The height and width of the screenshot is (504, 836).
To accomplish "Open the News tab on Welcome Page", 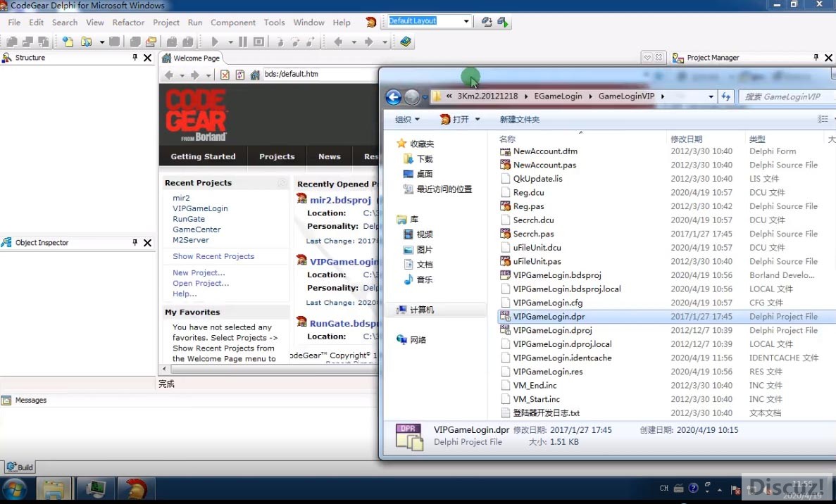I will pyautogui.click(x=329, y=157).
